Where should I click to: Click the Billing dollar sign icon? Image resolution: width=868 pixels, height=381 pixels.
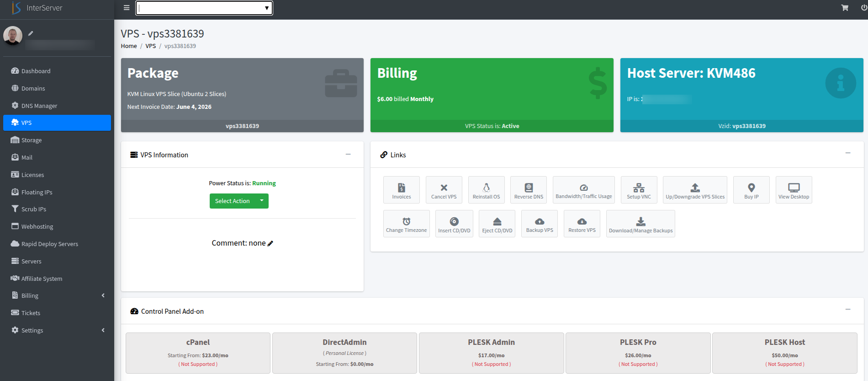click(598, 83)
